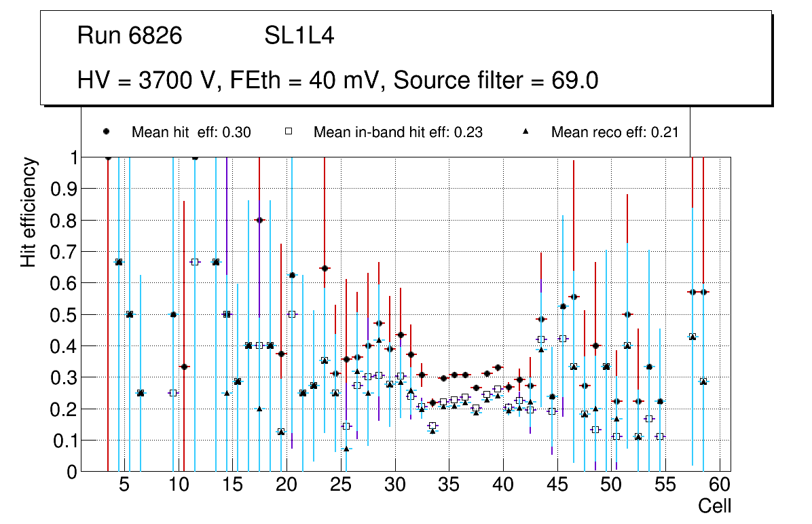Select the "Cell" x-axis title

tap(714, 506)
